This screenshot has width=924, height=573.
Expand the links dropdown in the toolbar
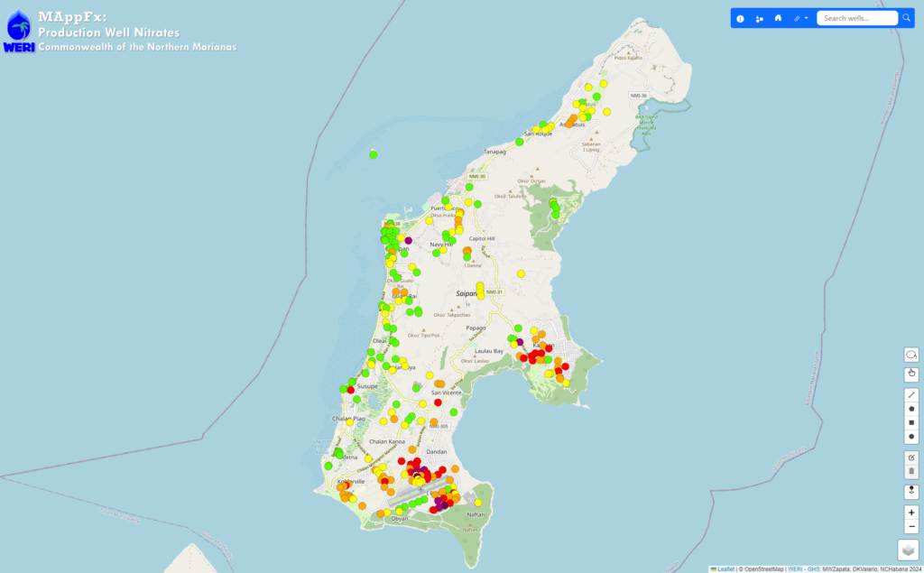point(799,18)
